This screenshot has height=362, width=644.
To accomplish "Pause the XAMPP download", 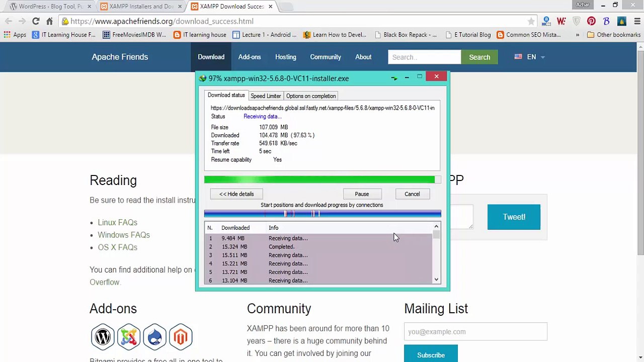I will (x=362, y=194).
